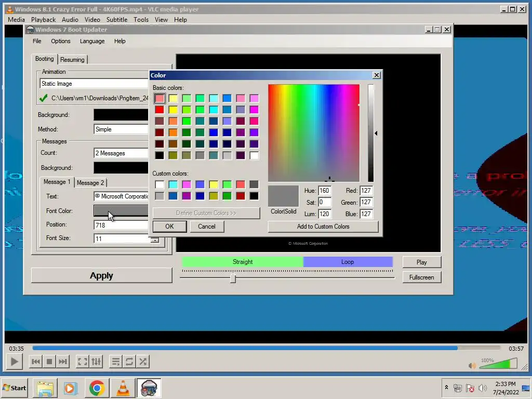Open VLC extended settings icon
Image resolution: width=532 pixels, height=399 pixels.
96,362
